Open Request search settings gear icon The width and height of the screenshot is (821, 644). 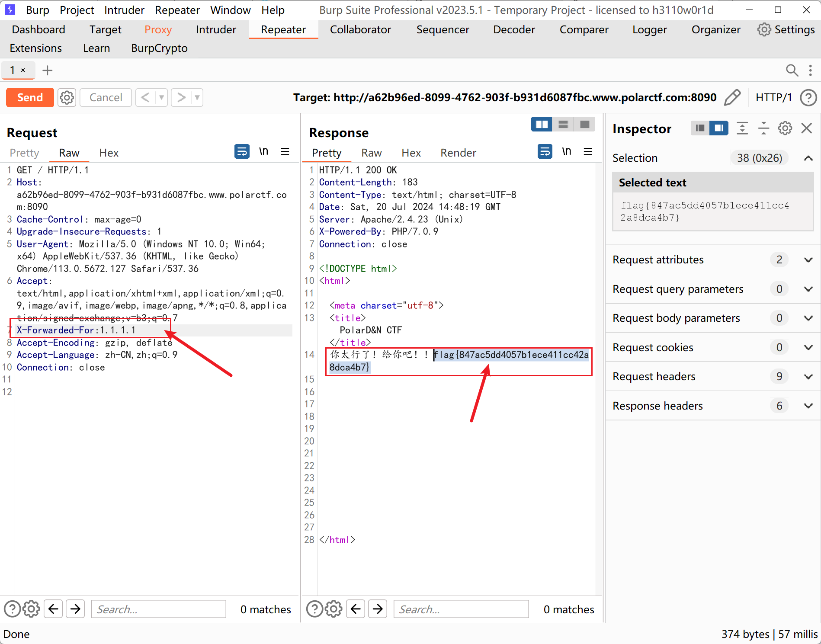[31, 609]
